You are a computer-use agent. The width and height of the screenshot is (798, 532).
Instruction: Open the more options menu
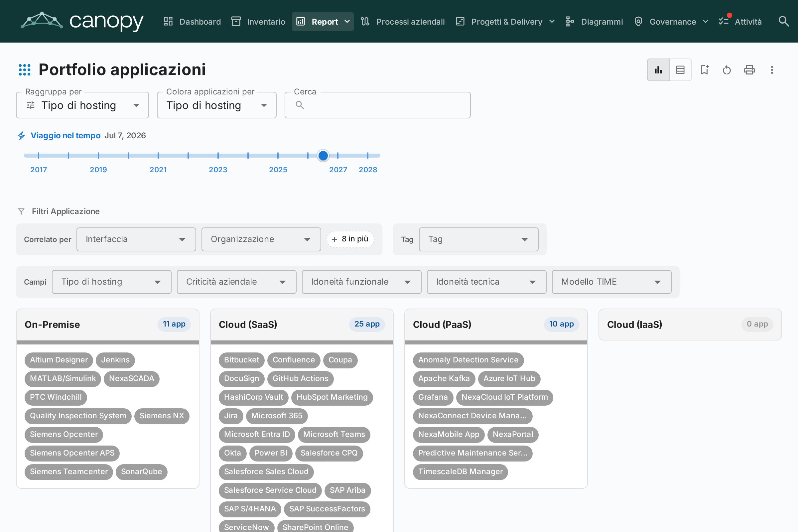point(772,70)
